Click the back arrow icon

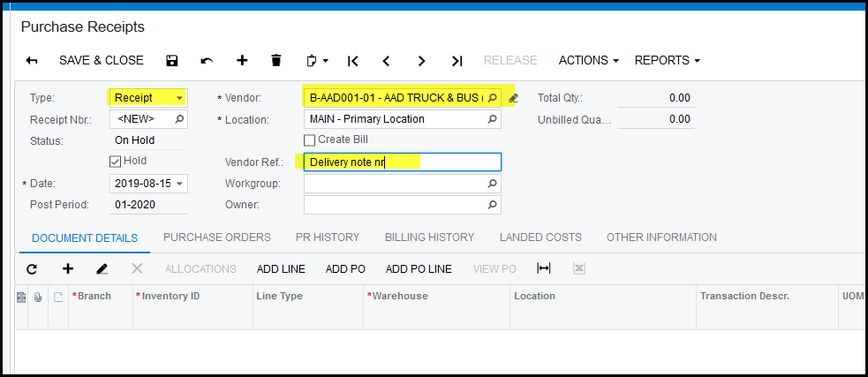tap(32, 61)
